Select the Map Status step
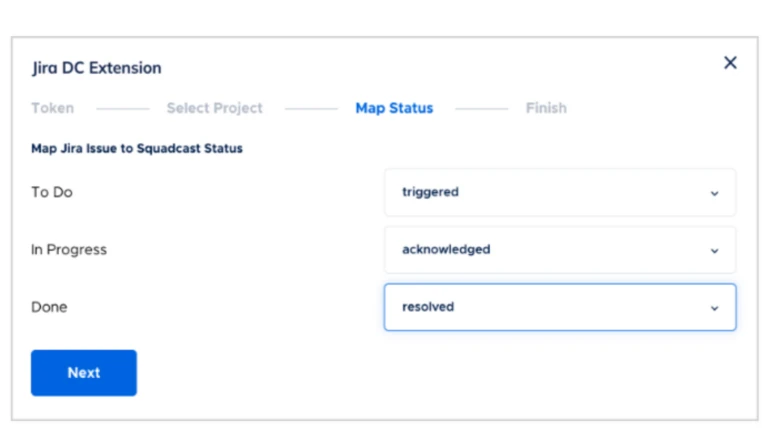 tap(394, 108)
